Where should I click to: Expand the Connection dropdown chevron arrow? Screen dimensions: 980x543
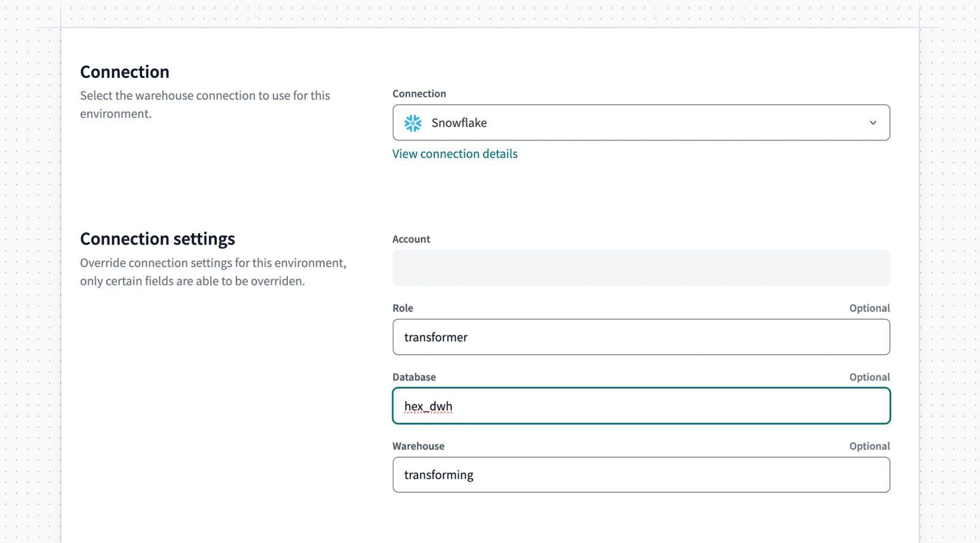(873, 123)
